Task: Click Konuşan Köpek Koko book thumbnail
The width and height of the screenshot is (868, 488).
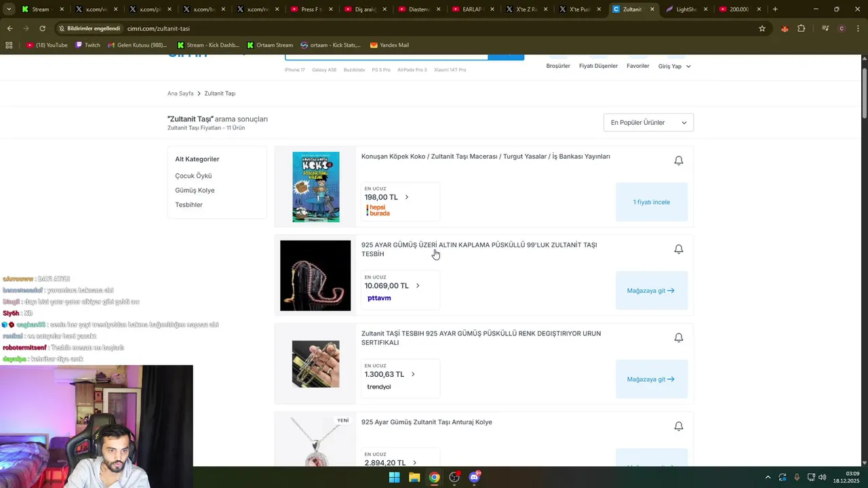Action: click(315, 187)
